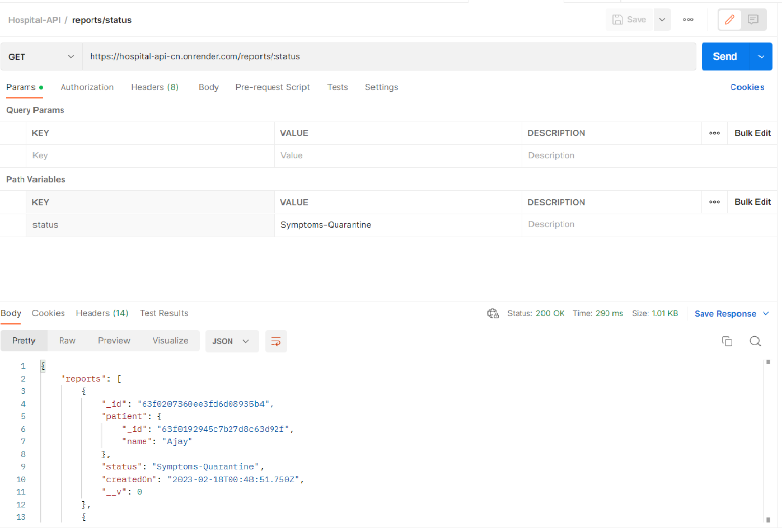
Task: Open Query Params column options dots
Action: (x=714, y=133)
